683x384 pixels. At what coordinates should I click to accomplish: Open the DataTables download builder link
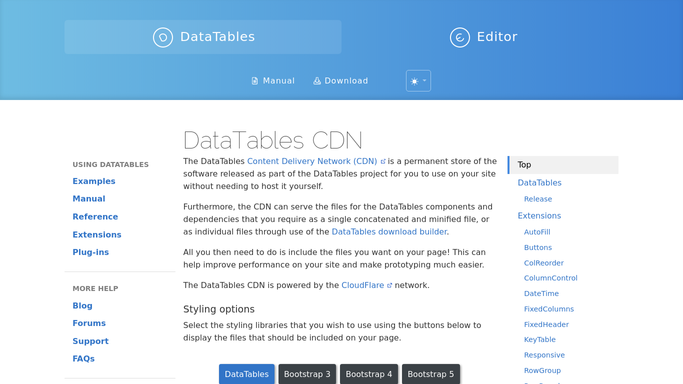coord(389,232)
